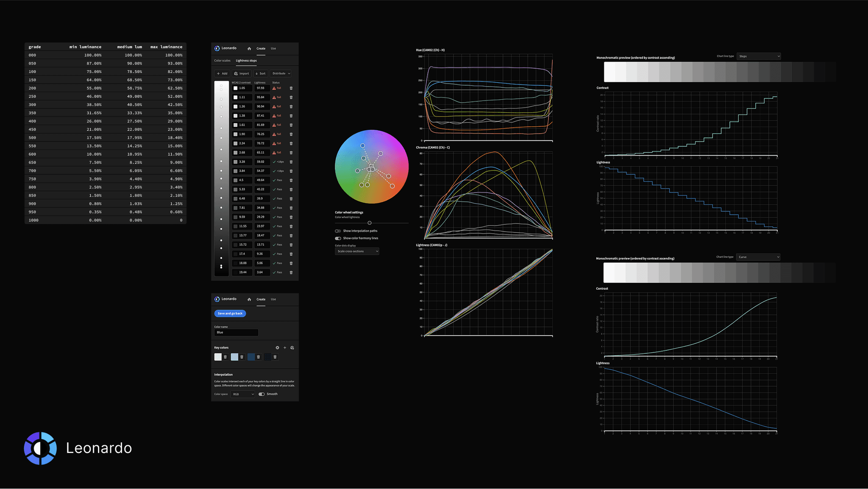Enable Show interpolation paths

point(338,231)
